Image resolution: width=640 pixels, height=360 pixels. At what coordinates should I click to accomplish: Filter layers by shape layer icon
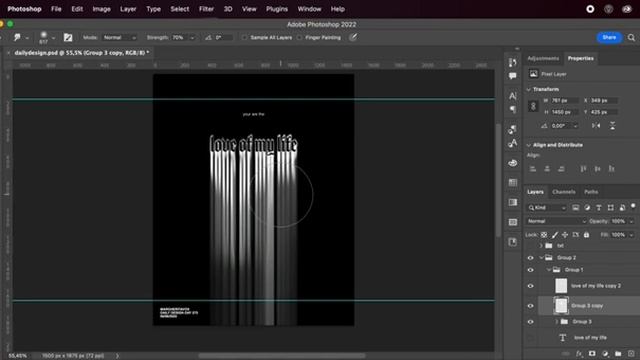tap(611, 208)
